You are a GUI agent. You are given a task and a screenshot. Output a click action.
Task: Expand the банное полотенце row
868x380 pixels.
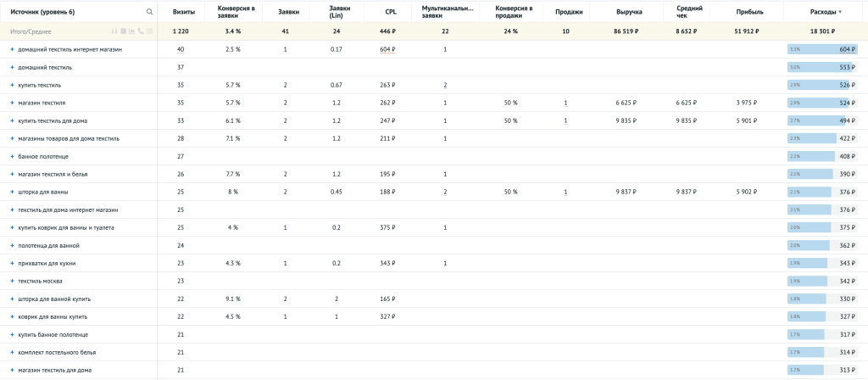12,156
